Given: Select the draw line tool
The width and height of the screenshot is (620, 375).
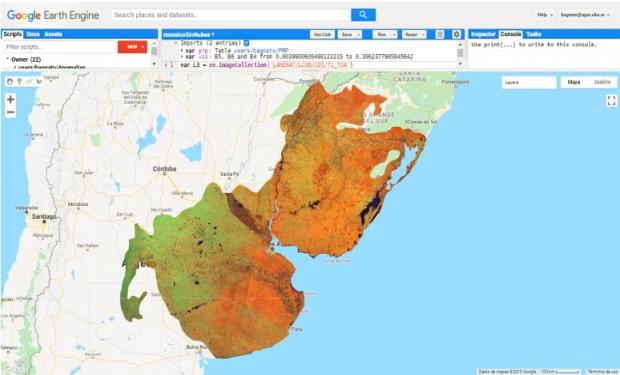Looking at the screenshot, I should tap(29, 81).
